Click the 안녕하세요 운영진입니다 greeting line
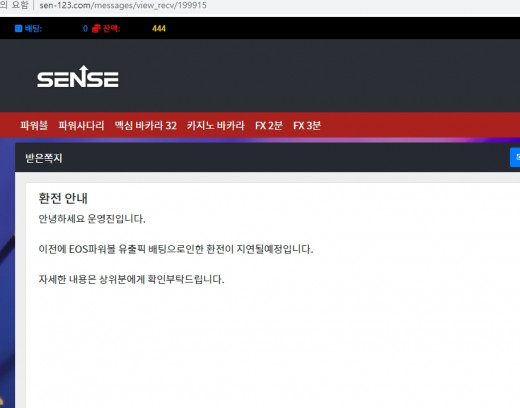This screenshot has width=520, height=408. click(x=92, y=219)
